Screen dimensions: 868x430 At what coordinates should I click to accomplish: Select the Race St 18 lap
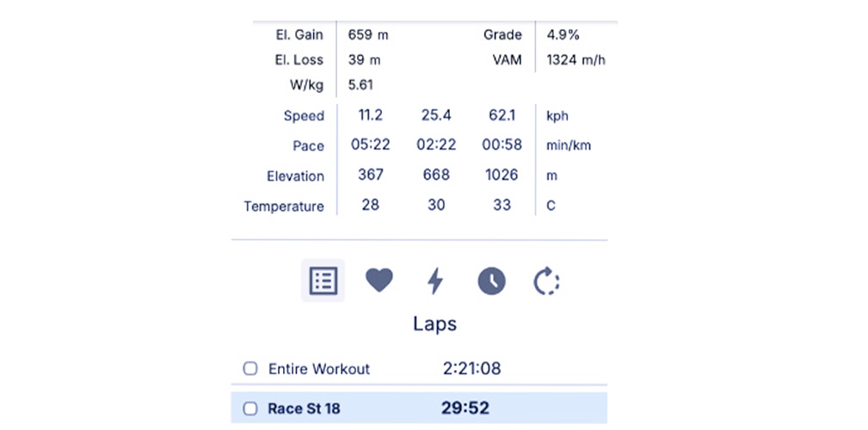coord(304,408)
